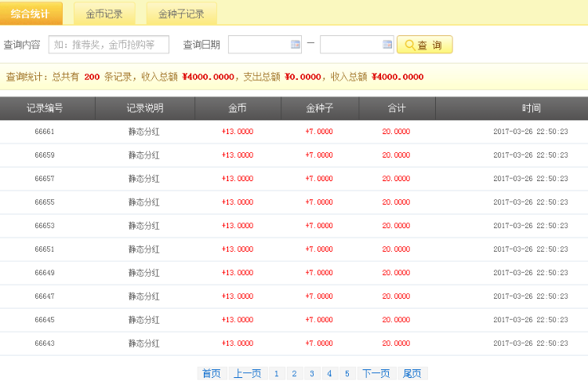Image resolution: width=588 pixels, height=385 pixels.
Task: Click the start date input field
Action: (x=265, y=45)
